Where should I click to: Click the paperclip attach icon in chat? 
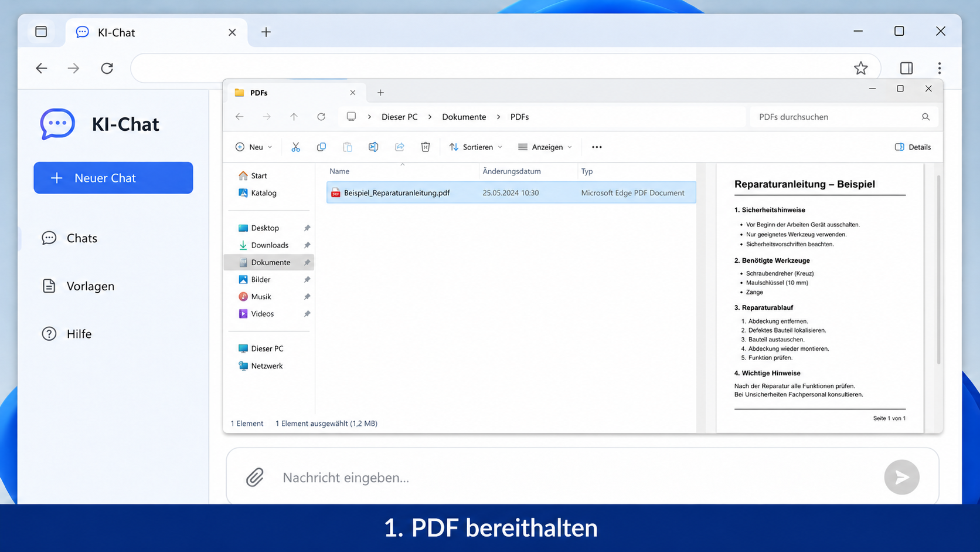254,478
